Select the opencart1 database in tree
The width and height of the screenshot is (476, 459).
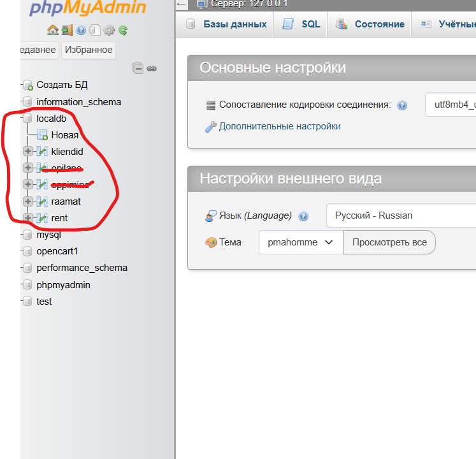(57, 251)
